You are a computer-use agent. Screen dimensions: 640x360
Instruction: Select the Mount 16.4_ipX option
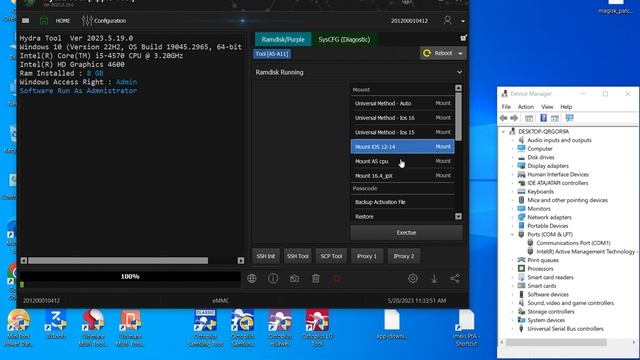point(402,176)
